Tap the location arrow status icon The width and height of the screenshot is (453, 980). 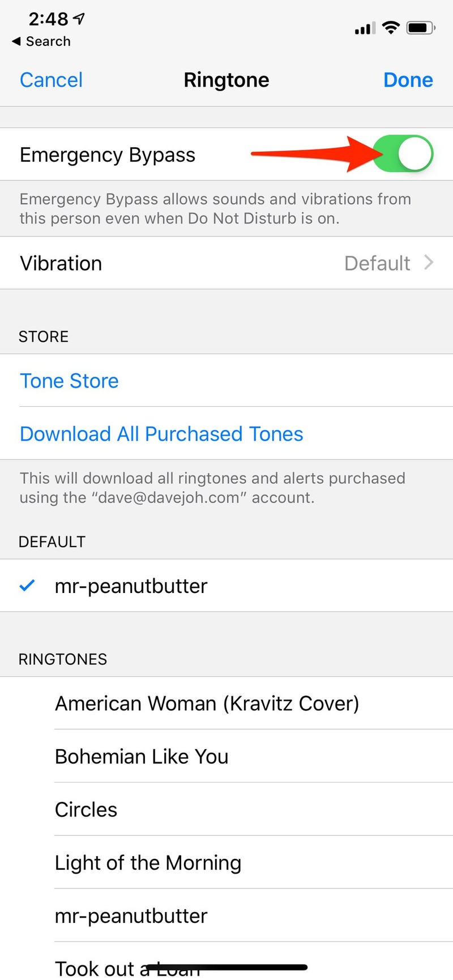79,19
